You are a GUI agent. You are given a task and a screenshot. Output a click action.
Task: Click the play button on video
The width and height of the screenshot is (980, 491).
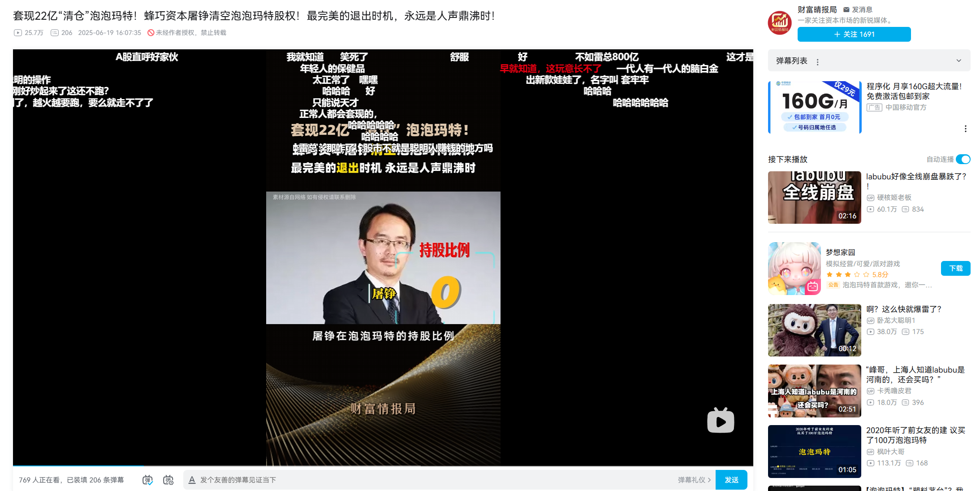click(x=721, y=421)
